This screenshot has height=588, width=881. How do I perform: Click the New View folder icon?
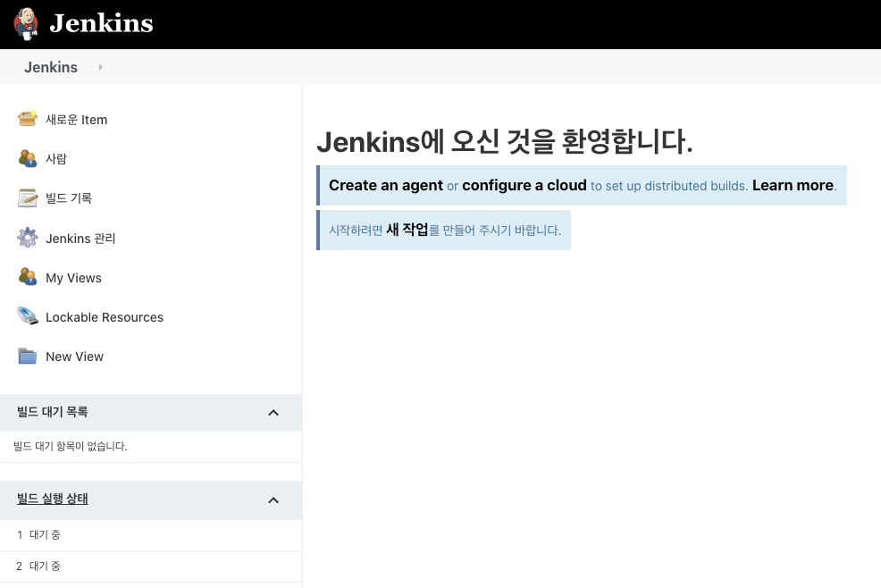(28, 356)
